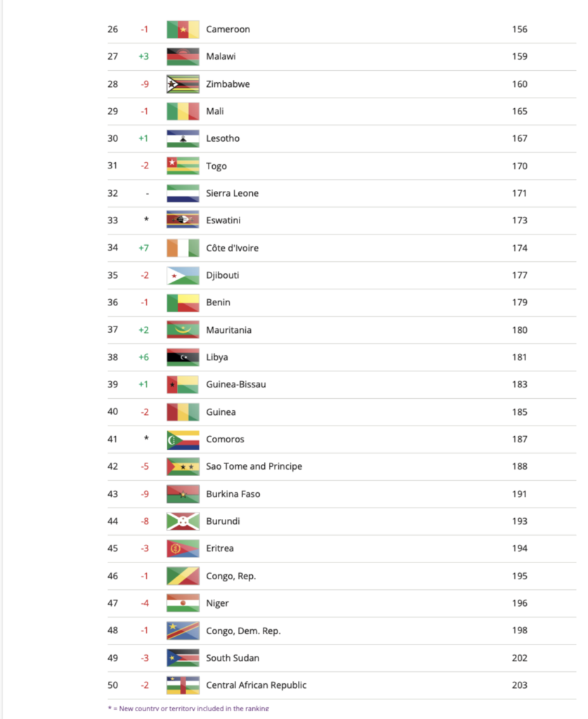Select Sao Tome and Principe text
588x719 pixels.
coord(254,467)
